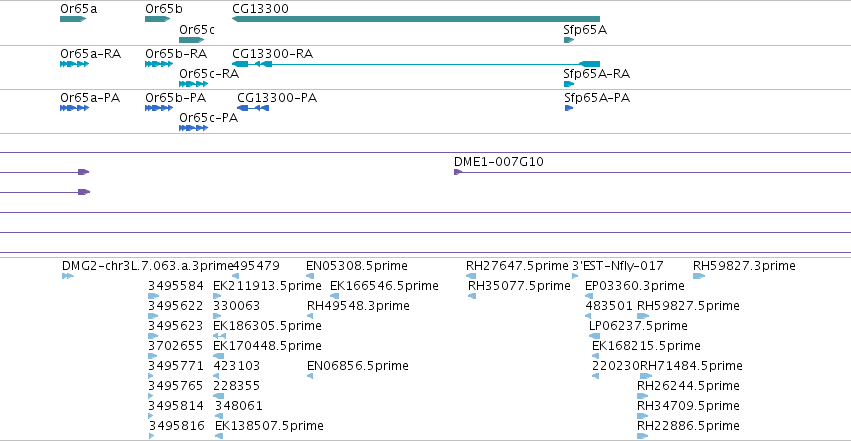Screen dimensions: 851x441
Task: Click the CG13300-RA transcript glyph
Action: pos(416,64)
